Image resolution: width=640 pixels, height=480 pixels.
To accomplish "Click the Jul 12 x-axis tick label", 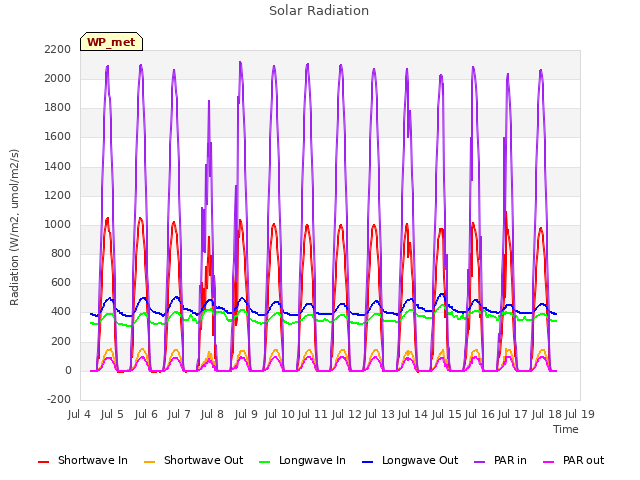I will tap(346, 414).
